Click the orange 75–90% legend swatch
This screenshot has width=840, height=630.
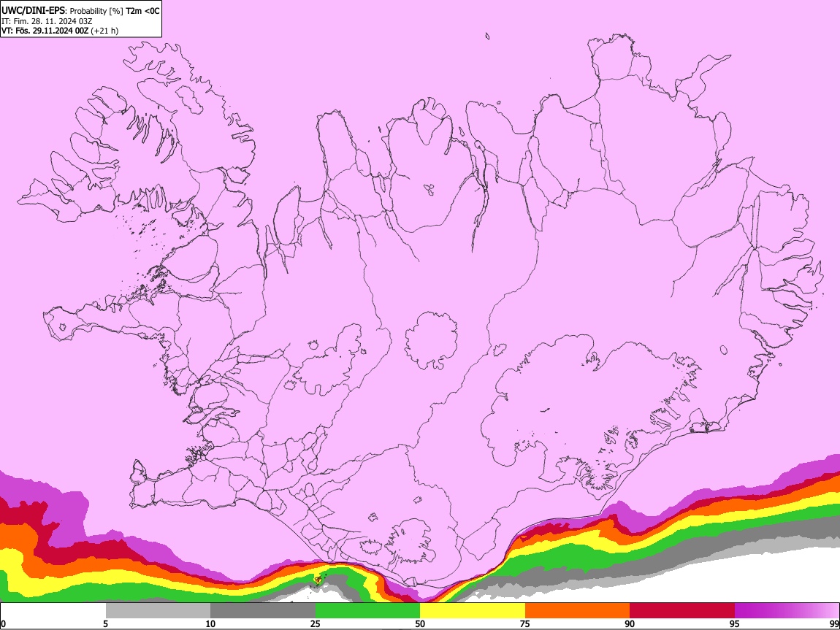(x=577, y=610)
